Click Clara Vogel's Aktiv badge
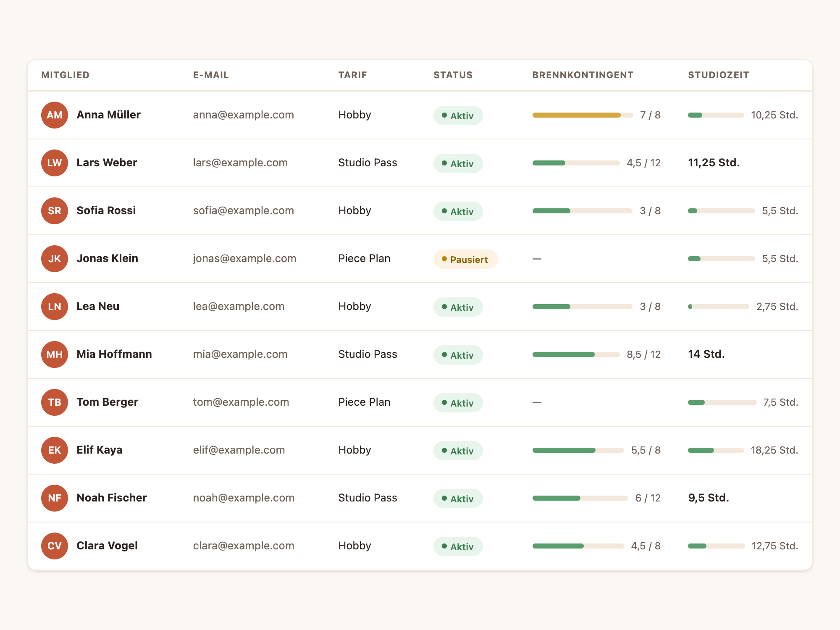This screenshot has height=630, width=840. (x=458, y=546)
